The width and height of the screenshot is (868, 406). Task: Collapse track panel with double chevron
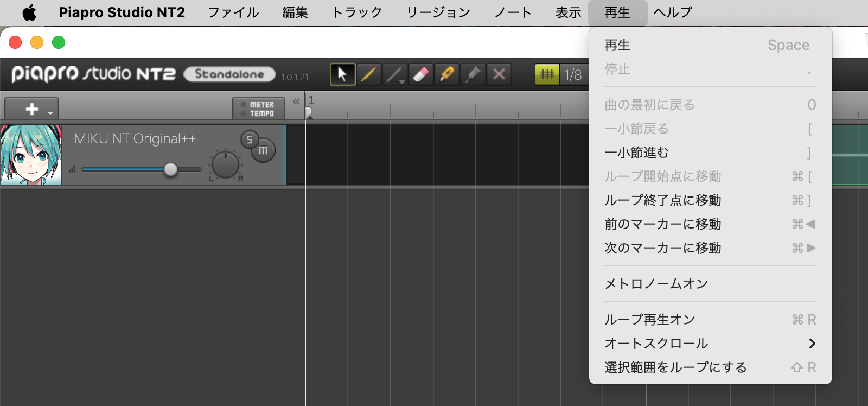296,101
